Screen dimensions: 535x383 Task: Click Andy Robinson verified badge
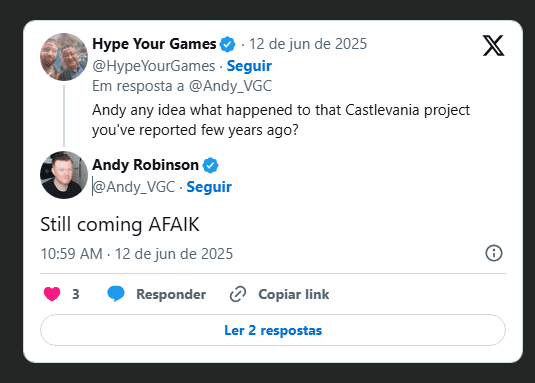tap(211, 165)
